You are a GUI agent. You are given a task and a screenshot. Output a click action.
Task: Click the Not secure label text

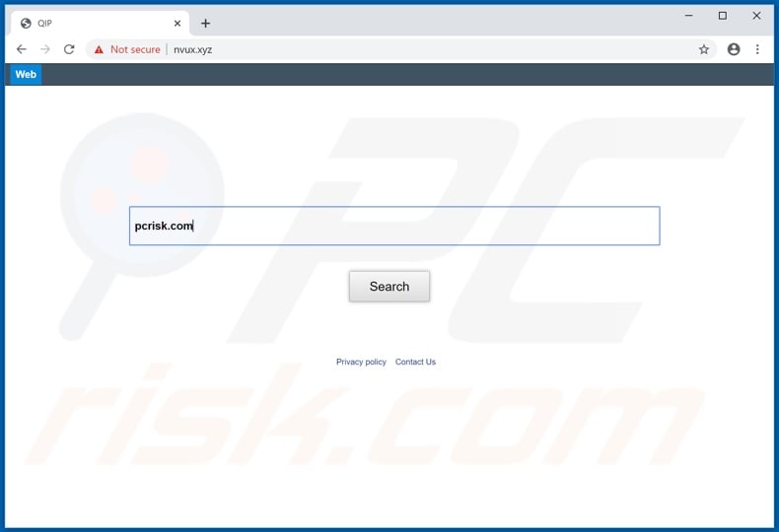click(135, 49)
